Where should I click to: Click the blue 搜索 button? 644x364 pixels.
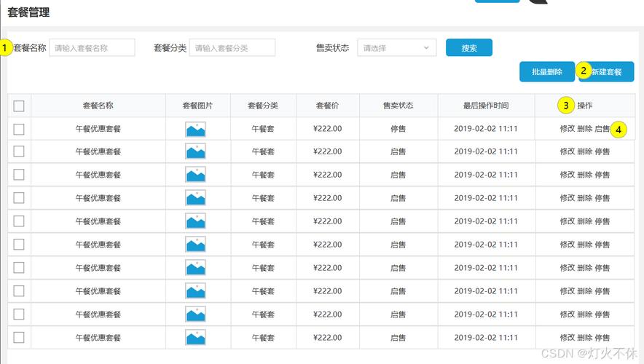pyautogui.click(x=469, y=48)
